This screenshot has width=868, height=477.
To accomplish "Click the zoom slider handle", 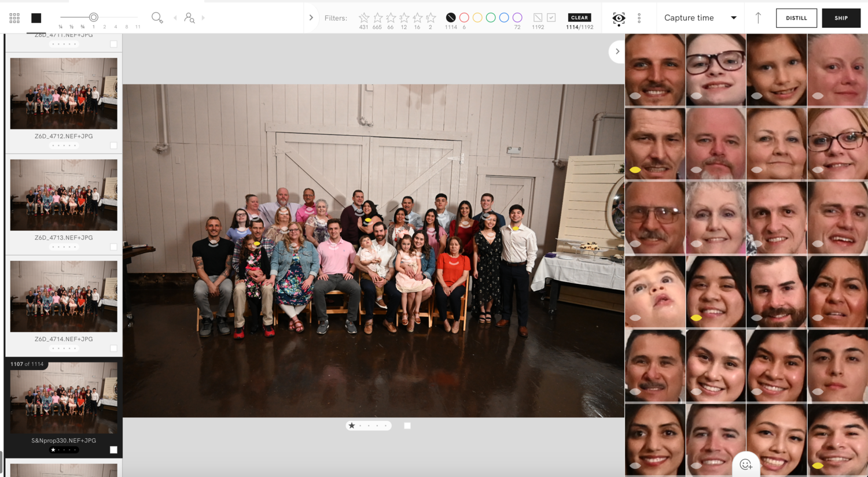I will pyautogui.click(x=93, y=17).
